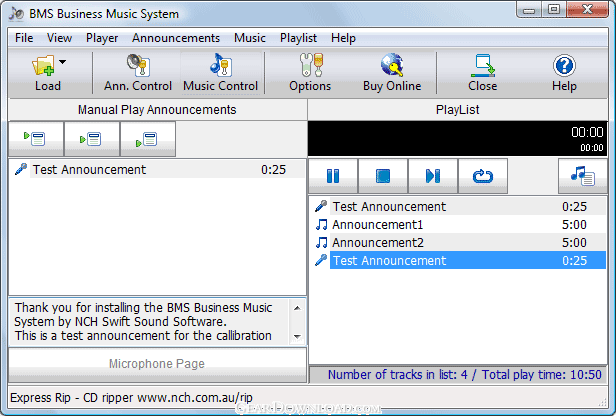Open the Playlist menu

299,38
